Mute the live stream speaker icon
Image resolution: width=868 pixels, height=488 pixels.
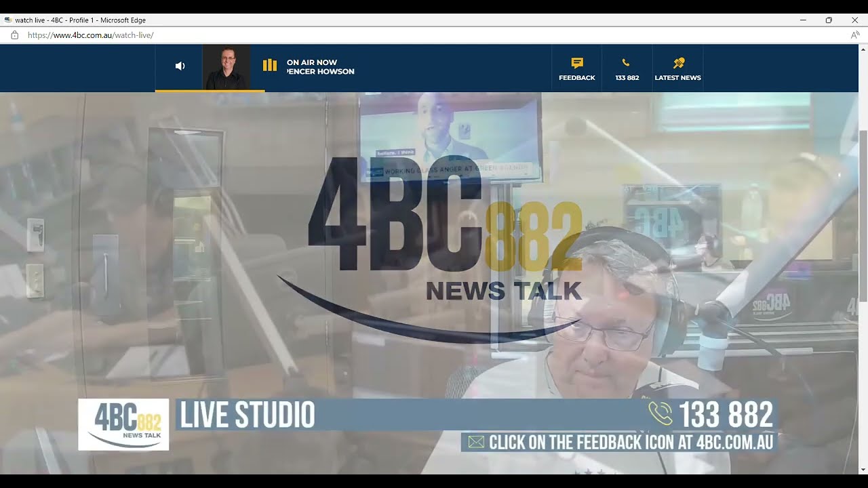point(180,66)
